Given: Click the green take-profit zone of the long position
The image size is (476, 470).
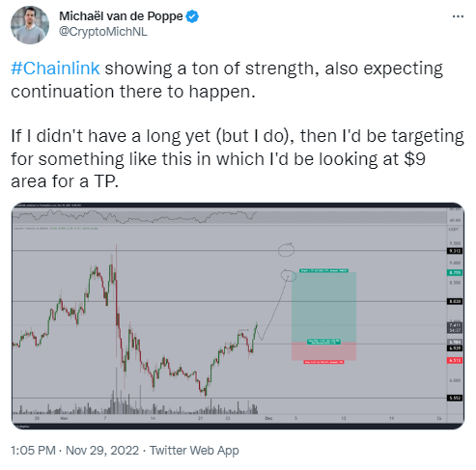Looking at the screenshot, I should click(323, 307).
